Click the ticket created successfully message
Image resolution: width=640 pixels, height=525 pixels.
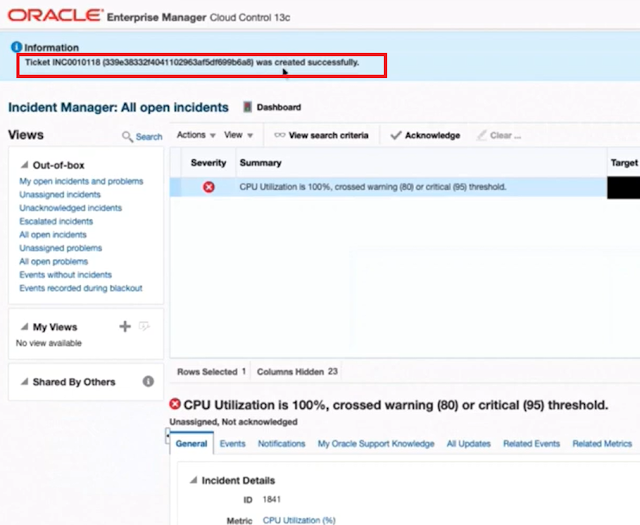click(192, 62)
